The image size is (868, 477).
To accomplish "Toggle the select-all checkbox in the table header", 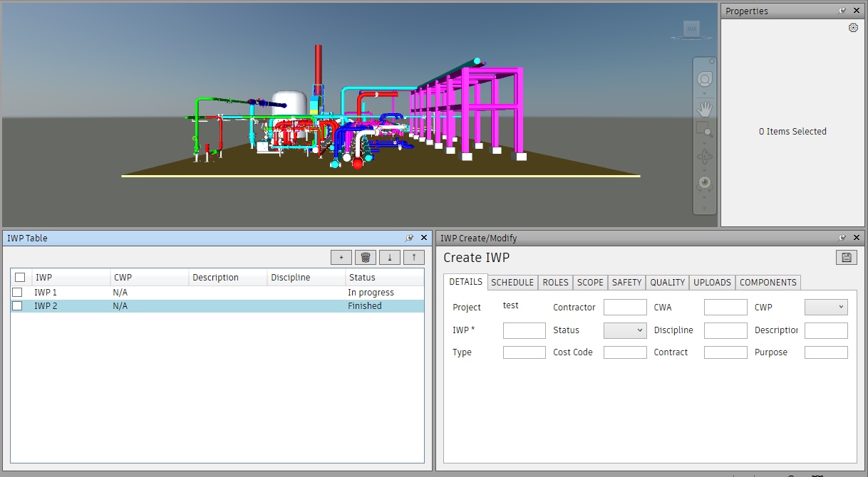I will coord(20,277).
